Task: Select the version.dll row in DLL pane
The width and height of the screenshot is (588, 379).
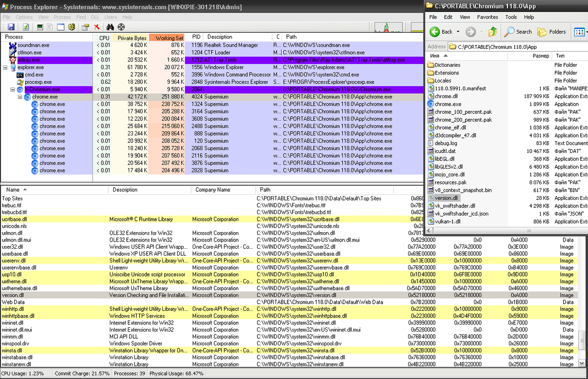Action: pos(289,295)
